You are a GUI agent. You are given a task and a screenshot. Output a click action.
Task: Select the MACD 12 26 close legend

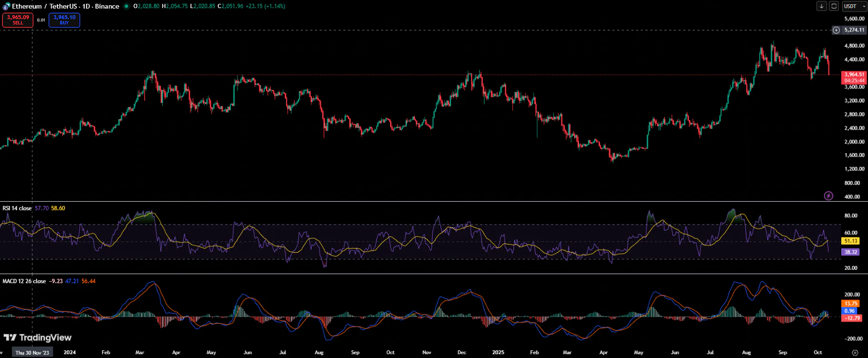(x=24, y=281)
